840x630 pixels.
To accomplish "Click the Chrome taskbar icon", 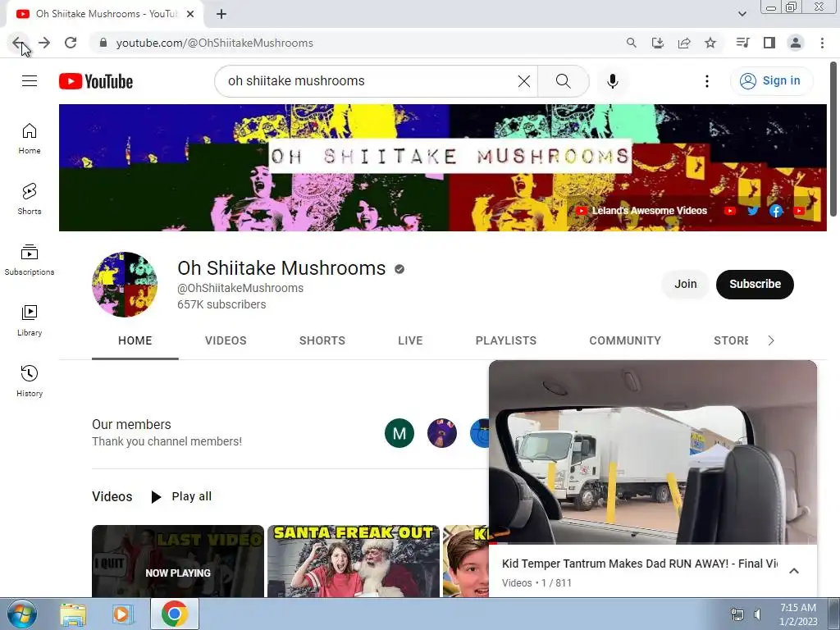I will coord(175,614).
